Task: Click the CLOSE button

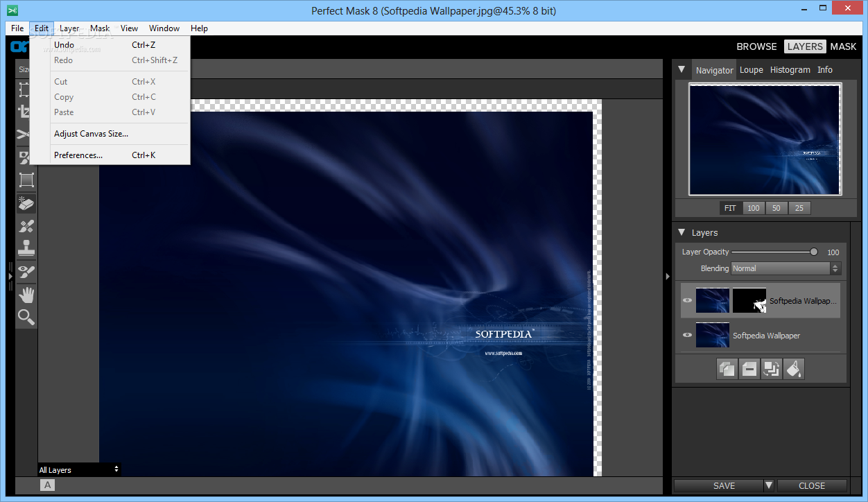Action: (812, 485)
